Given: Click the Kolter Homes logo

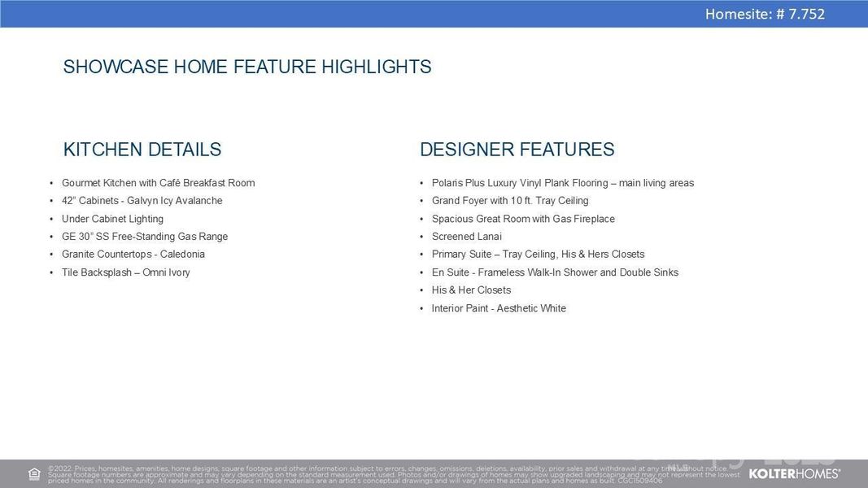Looking at the screenshot, I should pos(794,473).
